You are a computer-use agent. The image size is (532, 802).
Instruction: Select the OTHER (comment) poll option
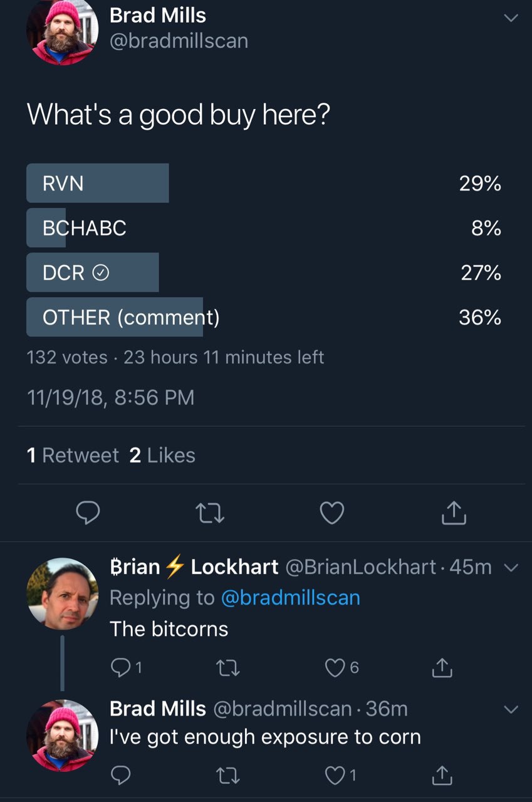point(264,317)
